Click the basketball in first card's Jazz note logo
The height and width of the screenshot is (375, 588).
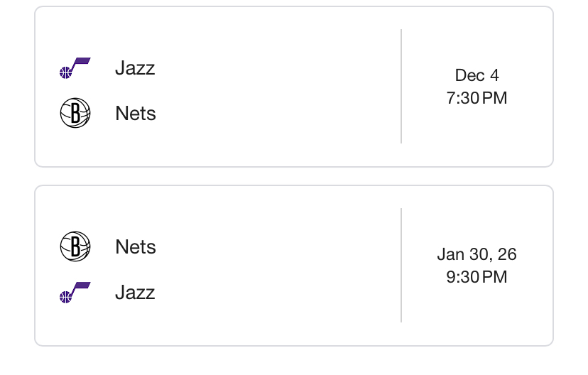click(65, 72)
